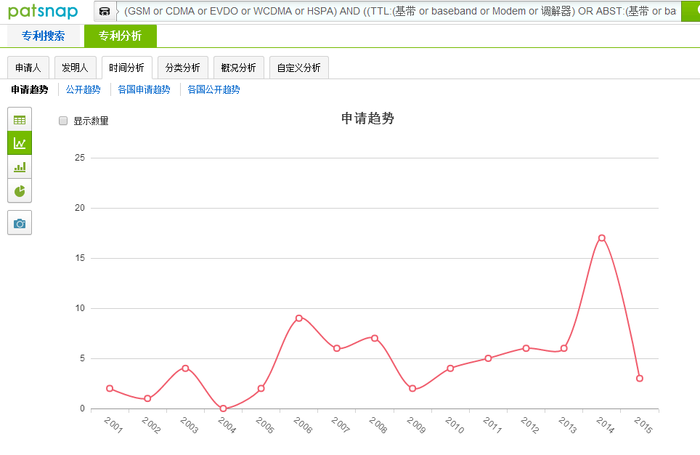Click the 2001 data point
This screenshot has height=455, width=700.
point(110,388)
